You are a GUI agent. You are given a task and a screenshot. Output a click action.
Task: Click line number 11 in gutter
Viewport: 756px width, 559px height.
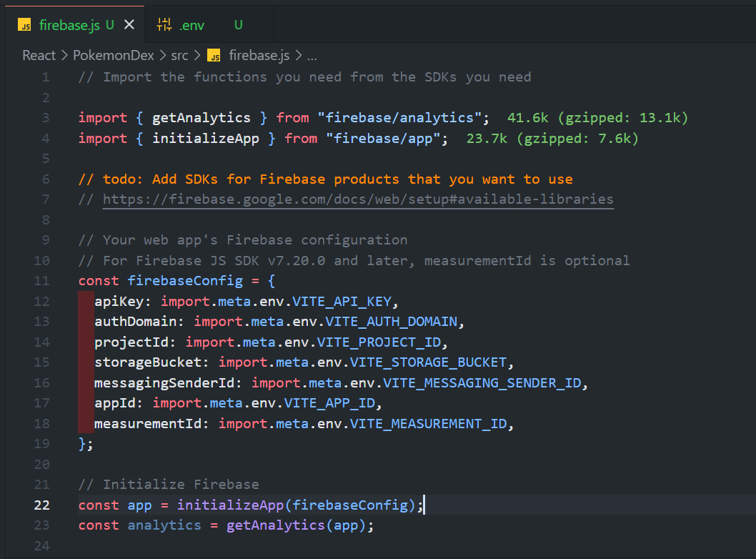point(42,281)
